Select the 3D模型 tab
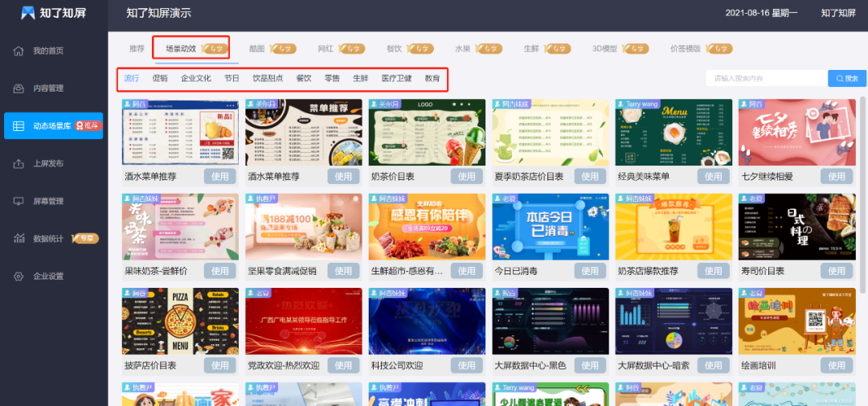The width and height of the screenshot is (868, 406). coord(604,49)
